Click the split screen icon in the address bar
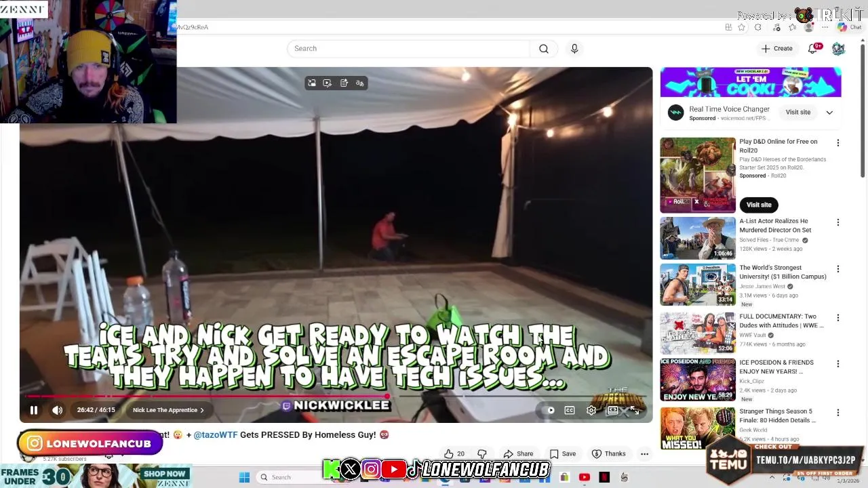Image resolution: width=868 pixels, height=488 pixels. [x=728, y=27]
